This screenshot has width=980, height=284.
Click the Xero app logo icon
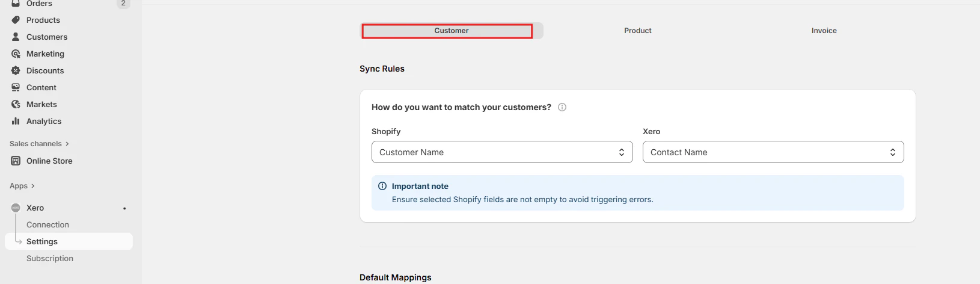click(16, 208)
